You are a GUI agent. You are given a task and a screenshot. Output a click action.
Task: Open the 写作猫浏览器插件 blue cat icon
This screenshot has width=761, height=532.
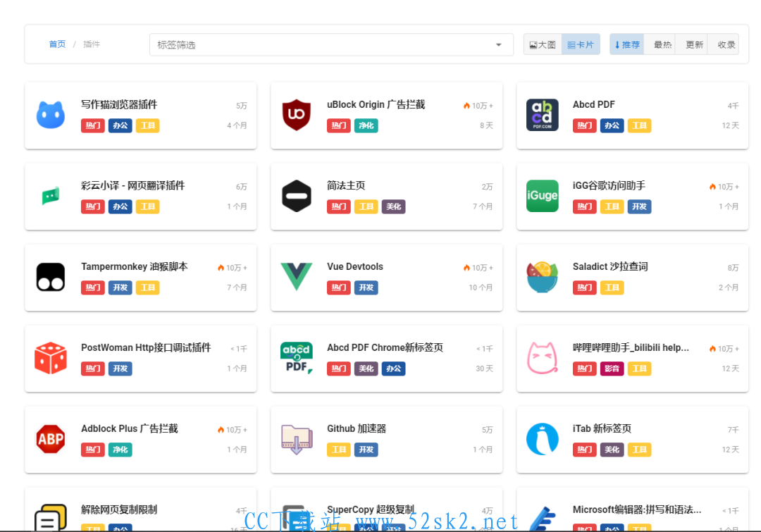pyautogui.click(x=51, y=115)
